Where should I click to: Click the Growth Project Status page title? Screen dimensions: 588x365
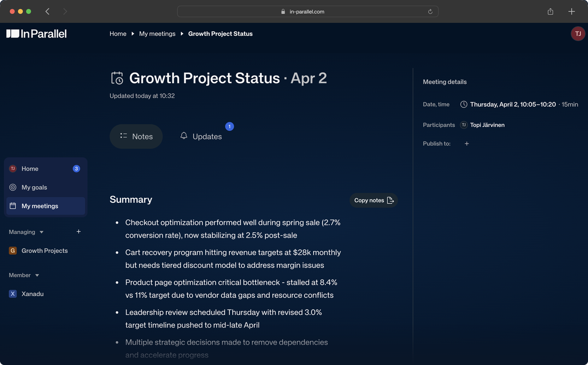(x=228, y=78)
